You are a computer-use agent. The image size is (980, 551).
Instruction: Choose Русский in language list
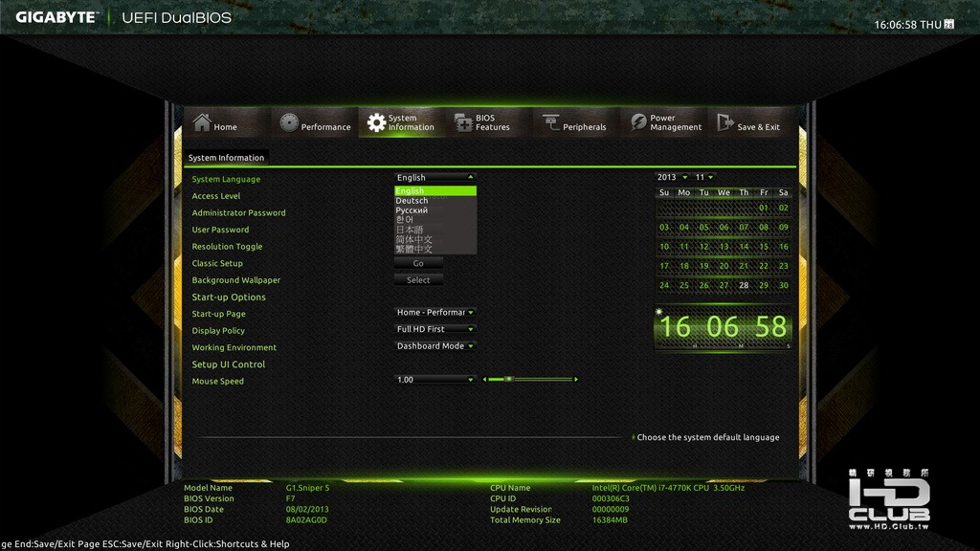[435, 210]
